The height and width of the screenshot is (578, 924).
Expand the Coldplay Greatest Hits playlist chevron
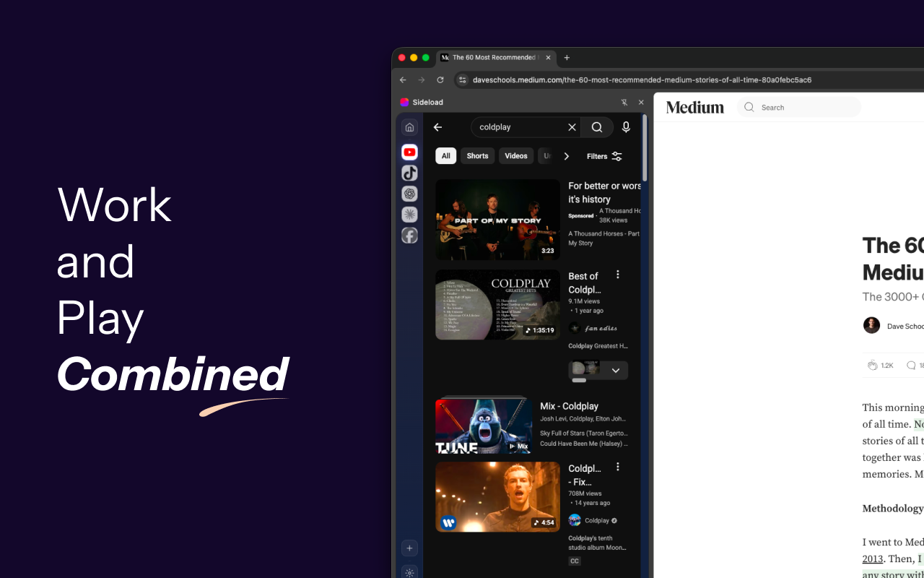pyautogui.click(x=615, y=370)
